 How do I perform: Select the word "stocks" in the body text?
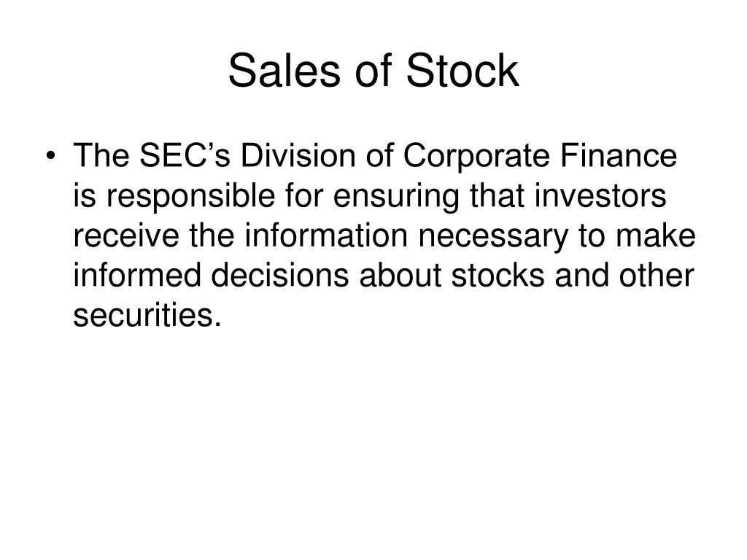(498, 276)
